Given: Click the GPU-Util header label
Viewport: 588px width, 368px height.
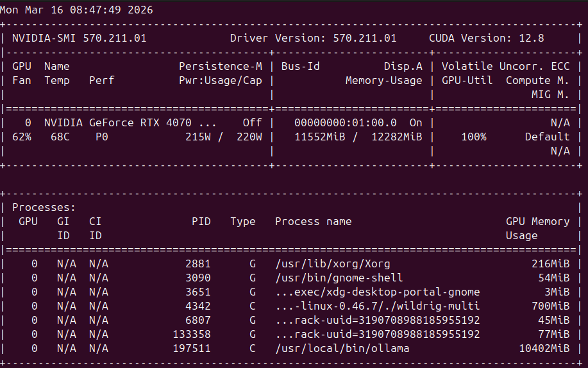Looking at the screenshot, I should coord(467,81).
